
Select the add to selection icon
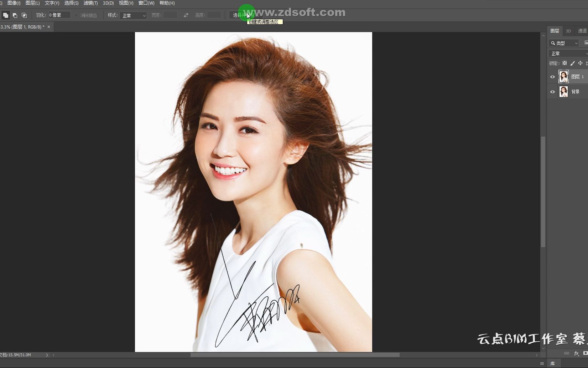click(15, 15)
